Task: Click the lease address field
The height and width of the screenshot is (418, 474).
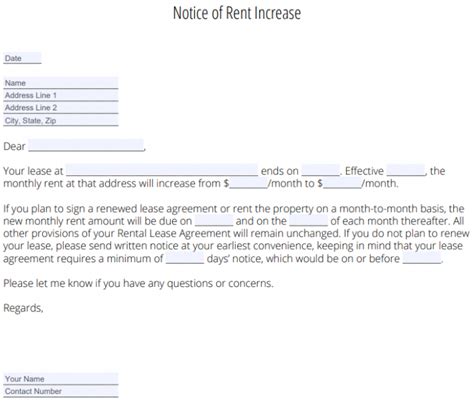Action: pyautogui.click(x=162, y=170)
